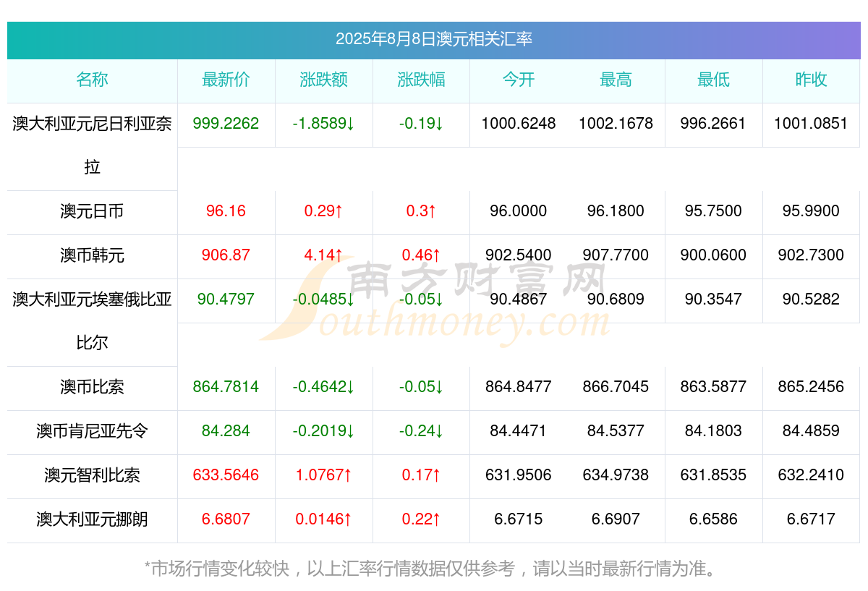The image size is (868, 591).
Task: Click latest price 96.16
Action: pyautogui.click(x=226, y=211)
